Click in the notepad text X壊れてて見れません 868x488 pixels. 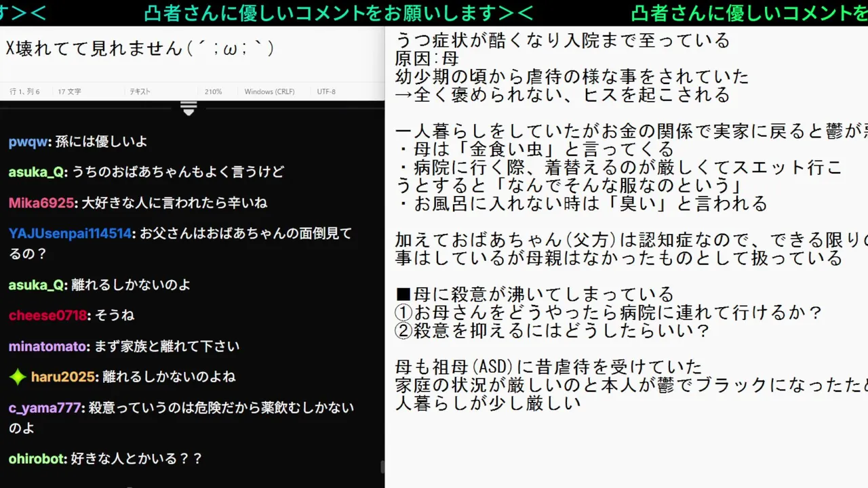pyautogui.click(x=140, y=48)
